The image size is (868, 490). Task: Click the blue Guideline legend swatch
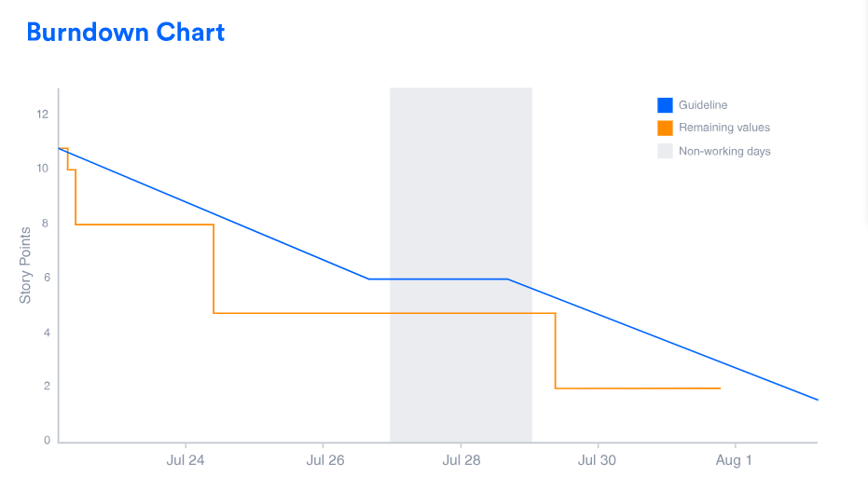(x=665, y=105)
